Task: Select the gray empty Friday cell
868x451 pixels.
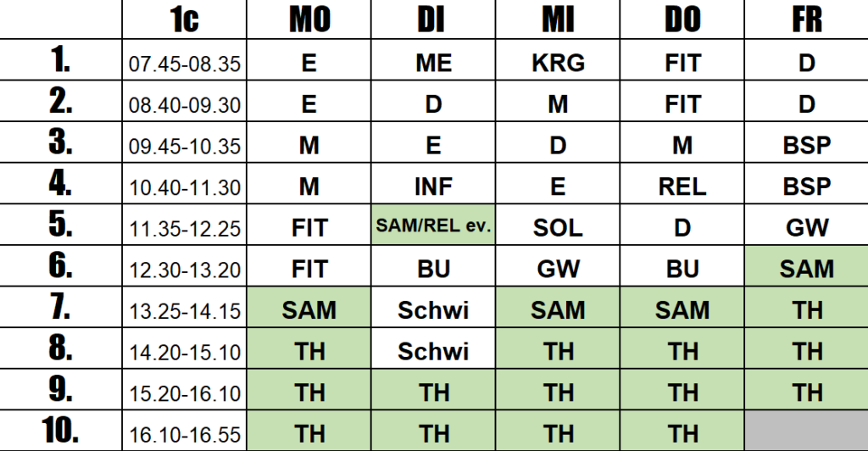Action: pyautogui.click(x=807, y=432)
